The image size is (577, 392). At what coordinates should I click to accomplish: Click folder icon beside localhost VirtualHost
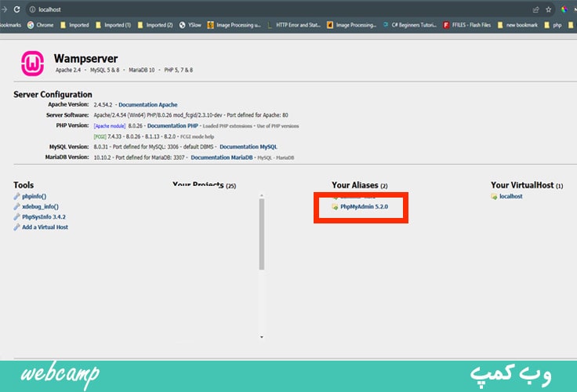click(x=494, y=197)
